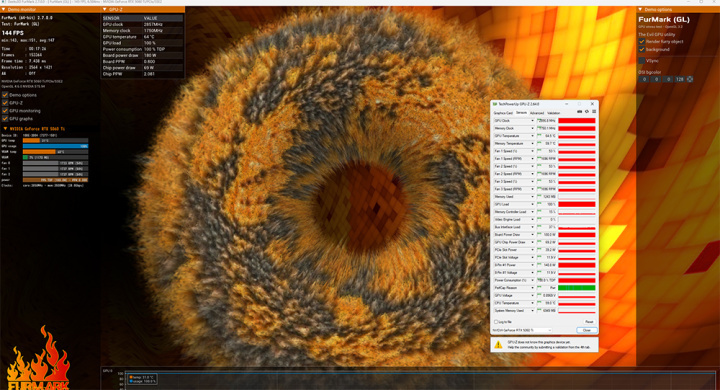This screenshot has width=720, height=390.
Task: Open the GPU-Z hamburger menu icon
Action: (594, 112)
